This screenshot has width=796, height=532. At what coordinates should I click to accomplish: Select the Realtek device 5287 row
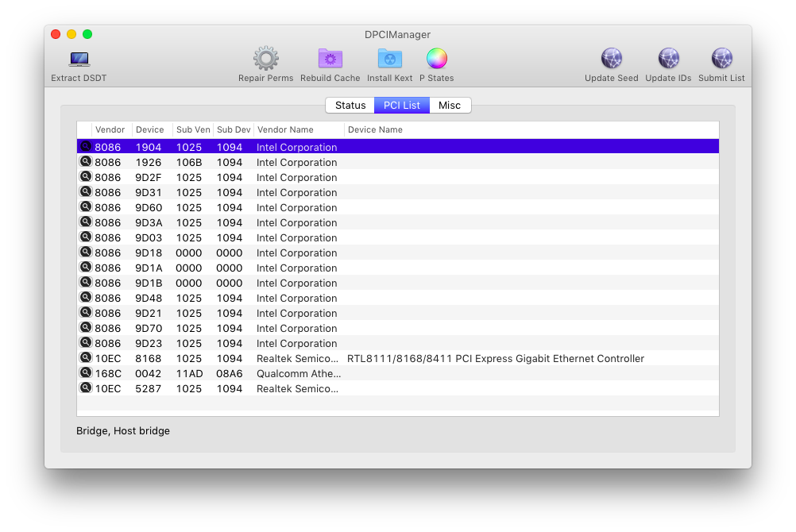pos(397,389)
